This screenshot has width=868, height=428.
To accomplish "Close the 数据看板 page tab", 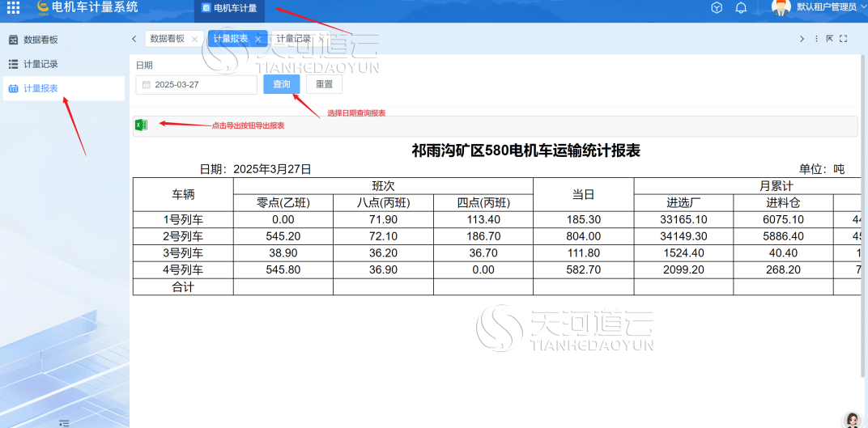I will click(x=194, y=40).
